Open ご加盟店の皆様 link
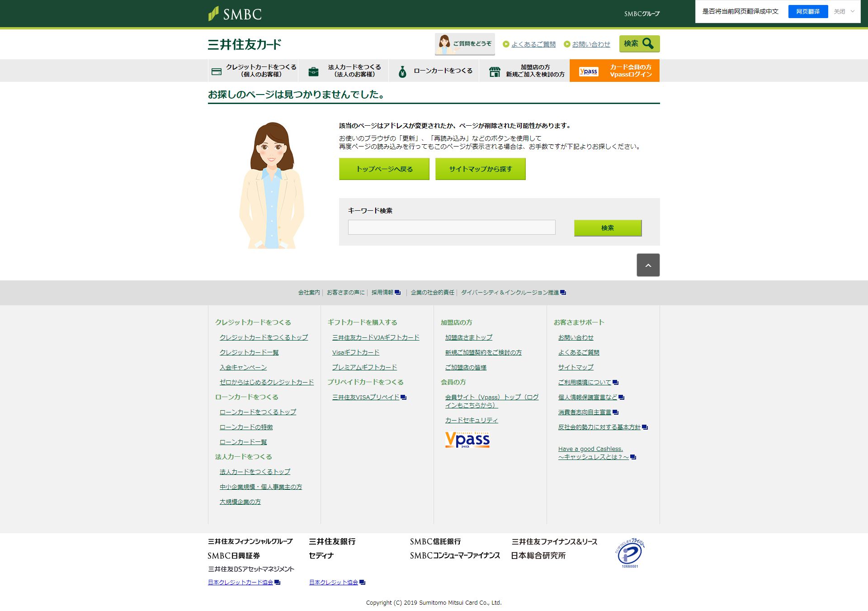This screenshot has width=868, height=611. click(x=466, y=367)
